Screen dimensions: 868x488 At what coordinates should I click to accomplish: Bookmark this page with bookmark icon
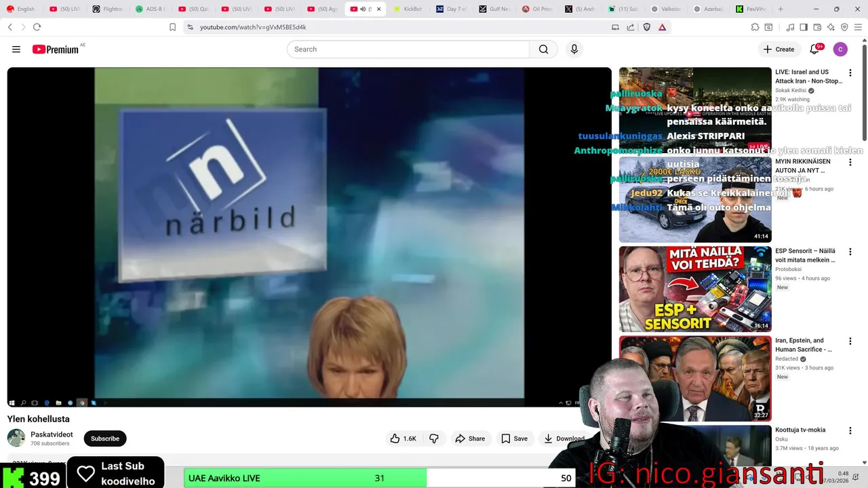click(172, 27)
